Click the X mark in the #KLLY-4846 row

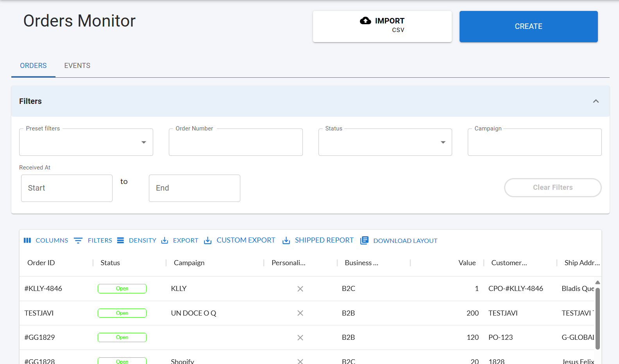(300, 289)
